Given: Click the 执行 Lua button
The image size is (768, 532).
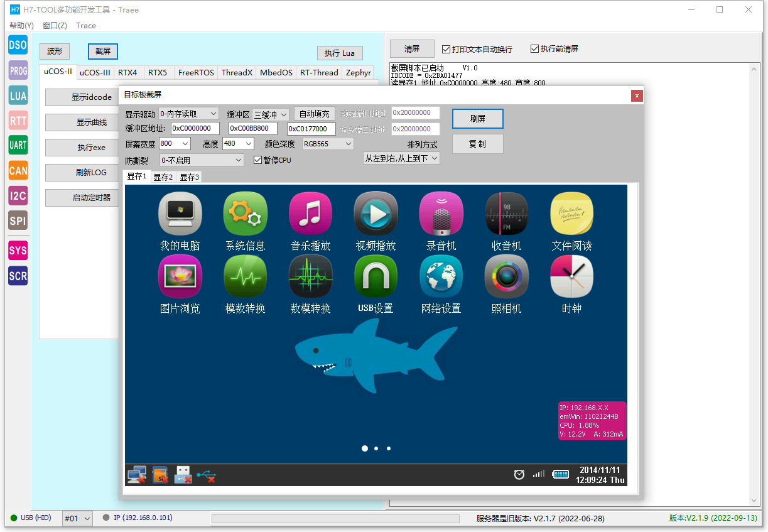Looking at the screenshot, I should (340, 53).
